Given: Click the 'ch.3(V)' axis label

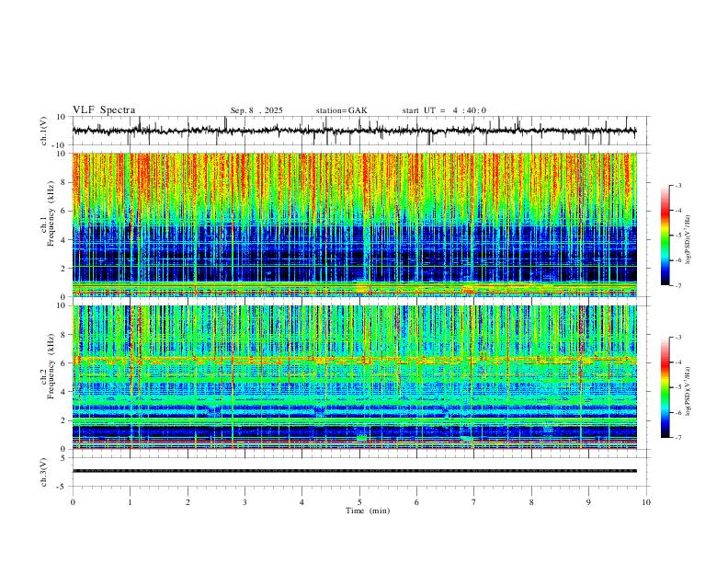Looking at the screenshot, I should coord(44,472).
